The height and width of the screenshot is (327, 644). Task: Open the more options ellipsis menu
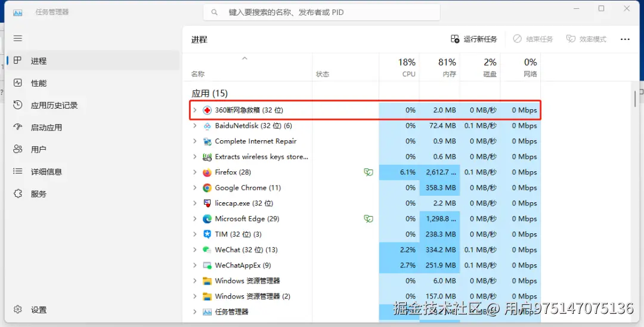click(625, 39)
